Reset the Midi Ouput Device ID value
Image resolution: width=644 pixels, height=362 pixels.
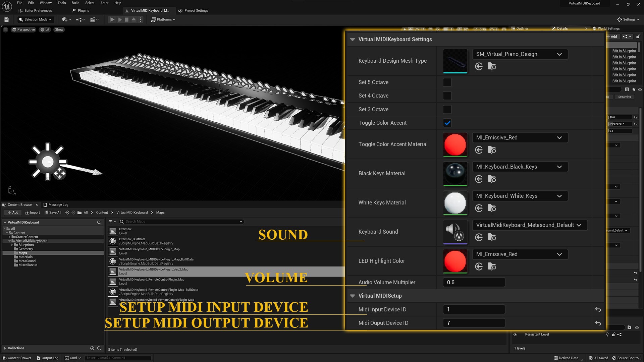coord(598,323)
